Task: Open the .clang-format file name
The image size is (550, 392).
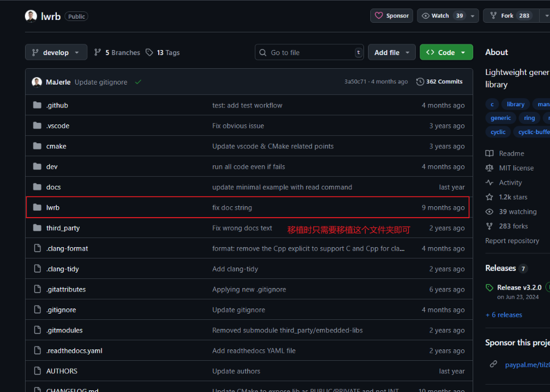Action: pos(67,249)
